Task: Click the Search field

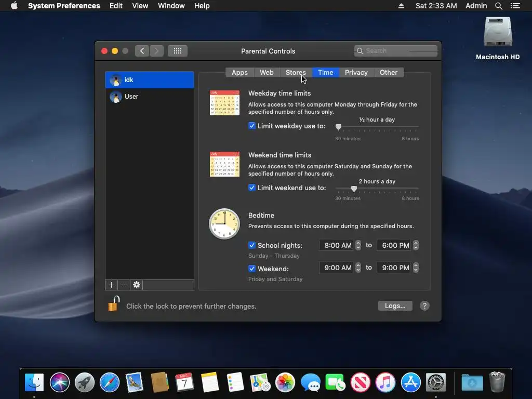Action: [x=396, y=51]
